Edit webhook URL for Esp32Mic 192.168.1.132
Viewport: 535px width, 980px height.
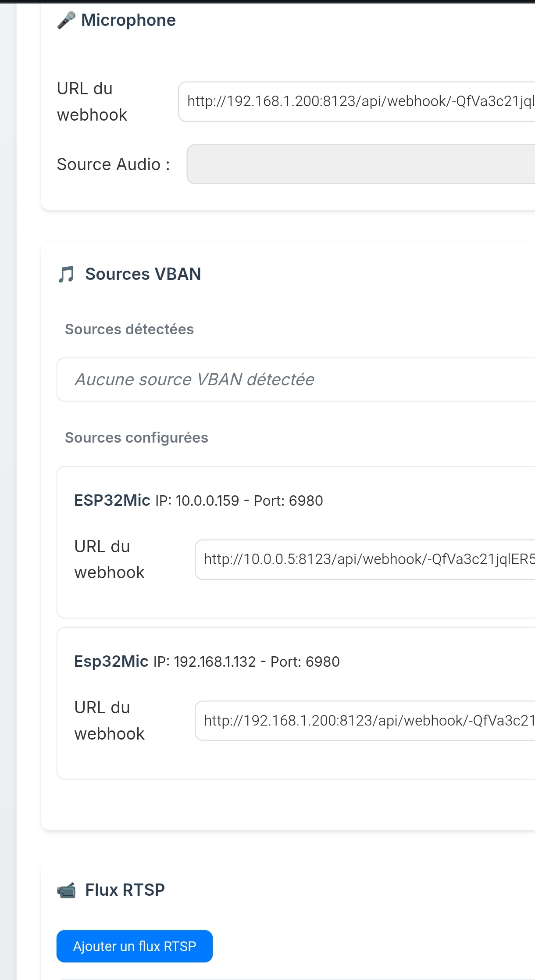(x=365, y=720)
